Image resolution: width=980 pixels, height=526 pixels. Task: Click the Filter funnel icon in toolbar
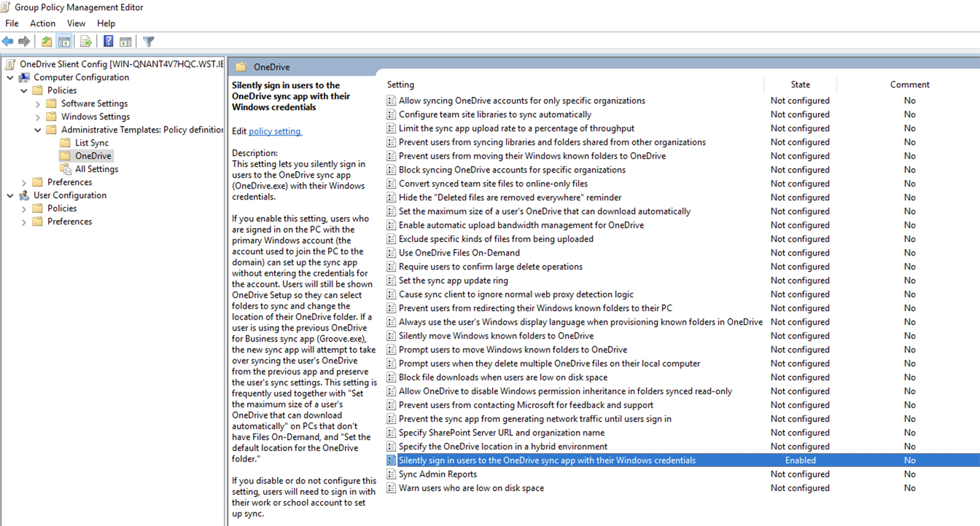(148, 42)
